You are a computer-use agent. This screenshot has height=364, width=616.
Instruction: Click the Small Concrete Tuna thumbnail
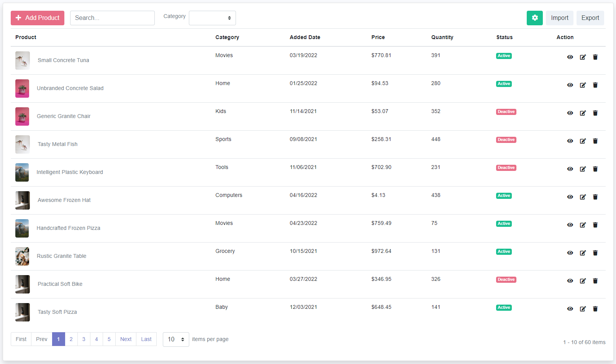[x=23, y=61]
